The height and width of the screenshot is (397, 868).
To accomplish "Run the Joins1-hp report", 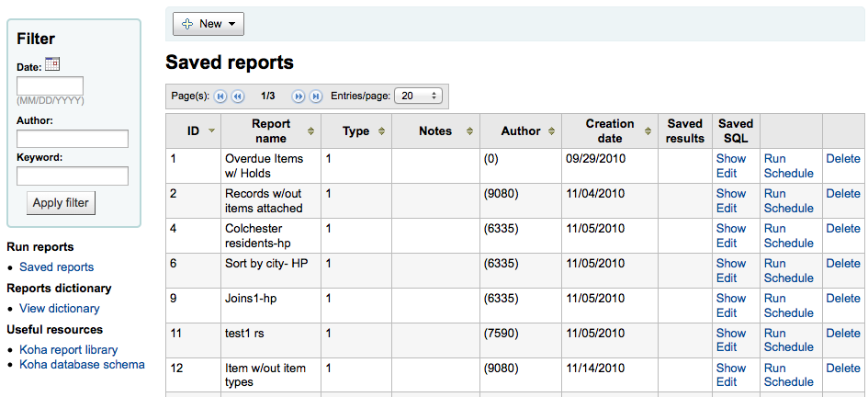I will (x=774, y=298).
